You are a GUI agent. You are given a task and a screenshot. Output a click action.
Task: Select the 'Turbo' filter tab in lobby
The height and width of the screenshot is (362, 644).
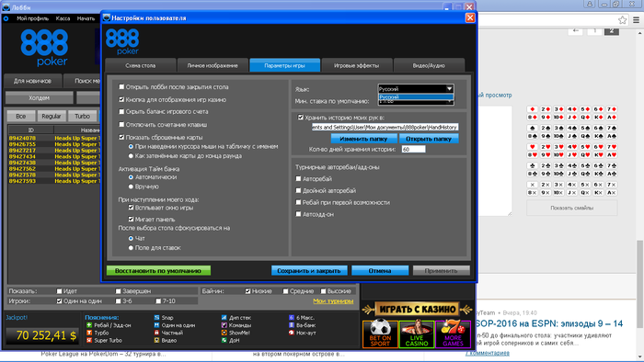click(x=82, y=116)
